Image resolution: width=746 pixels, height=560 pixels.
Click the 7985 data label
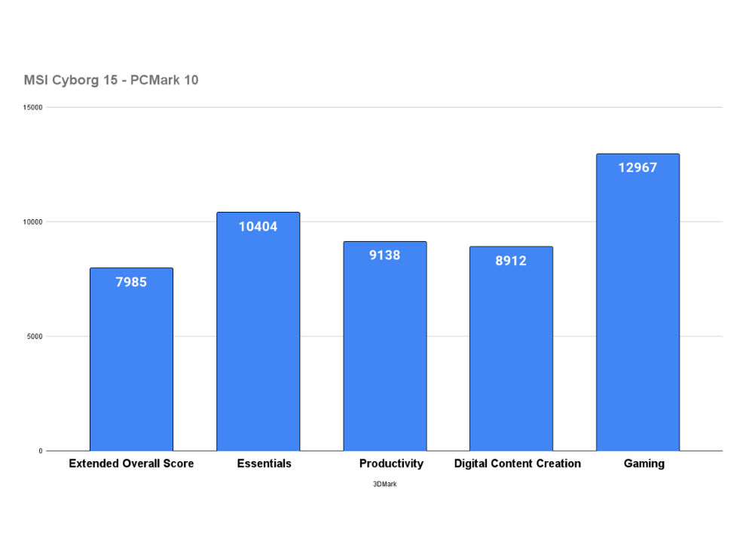point(131,282)
